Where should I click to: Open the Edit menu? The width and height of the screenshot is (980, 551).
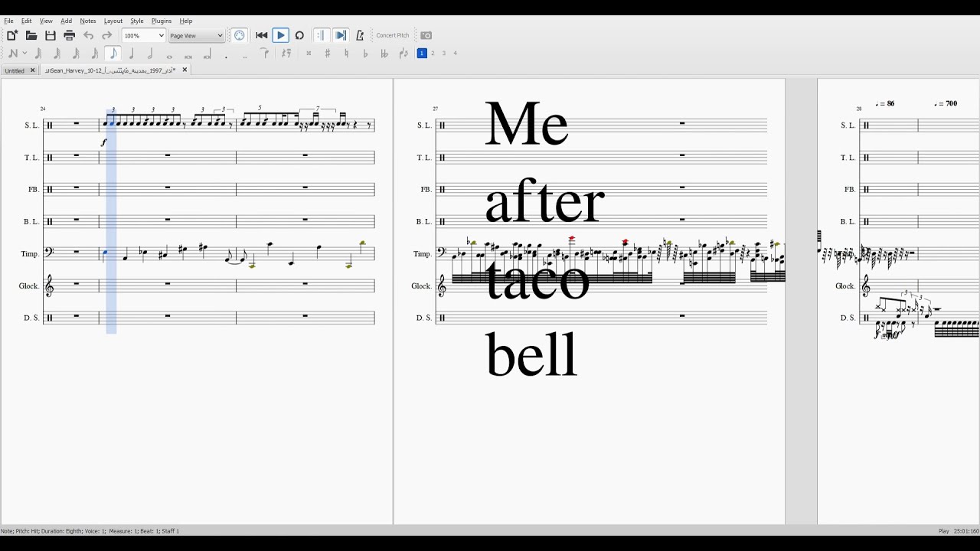pyautogui.click(x=27, y=21)
